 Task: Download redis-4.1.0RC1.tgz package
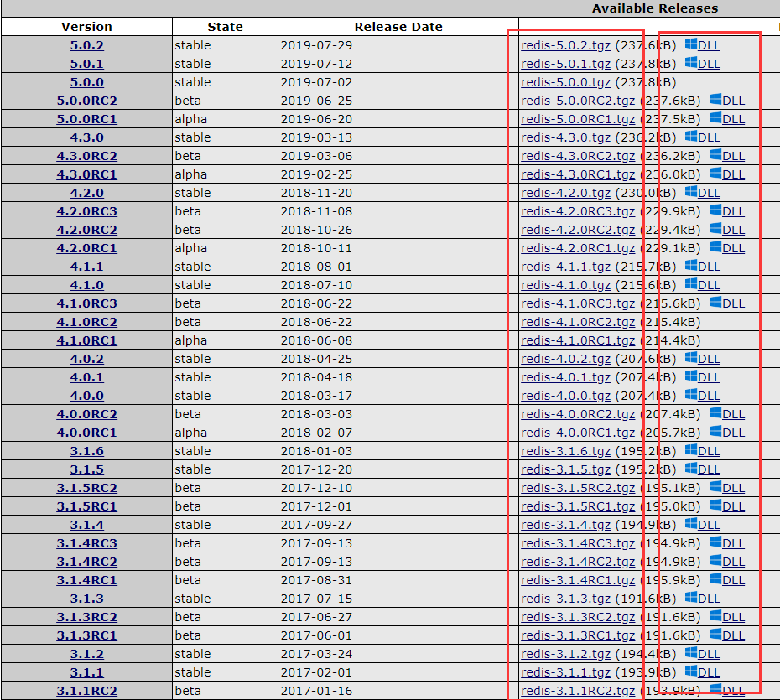[x=578, y=340]
